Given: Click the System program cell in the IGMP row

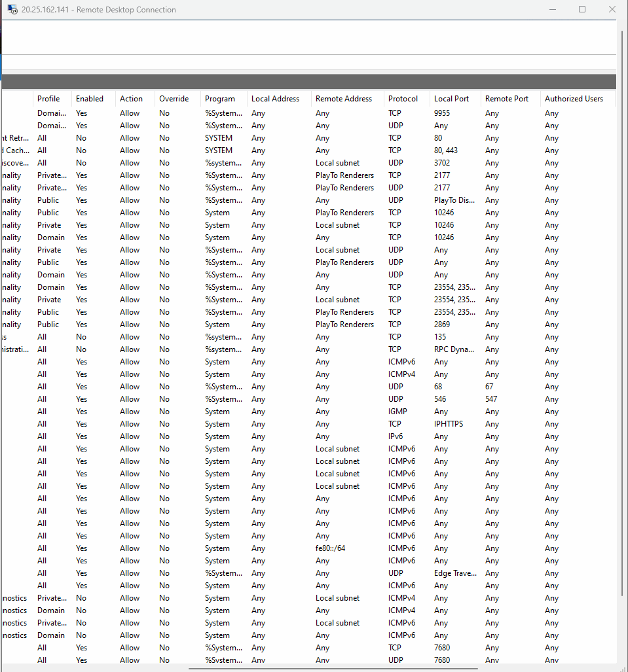Looking at the screenshot, I should click(x=217, y=412).
